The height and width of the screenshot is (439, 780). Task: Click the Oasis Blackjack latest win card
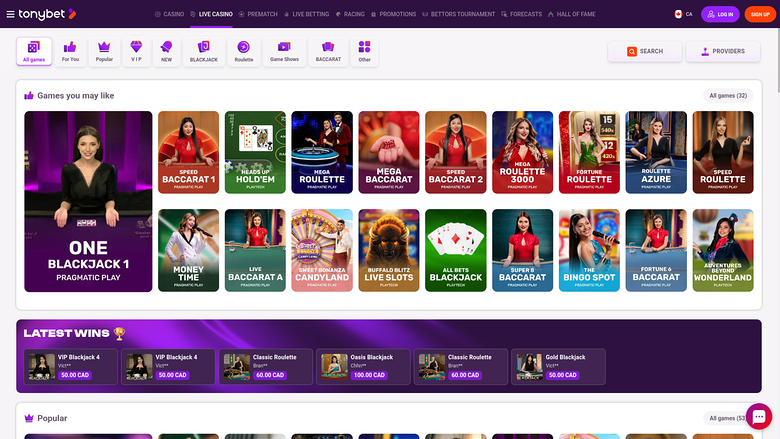pos(363,366)
